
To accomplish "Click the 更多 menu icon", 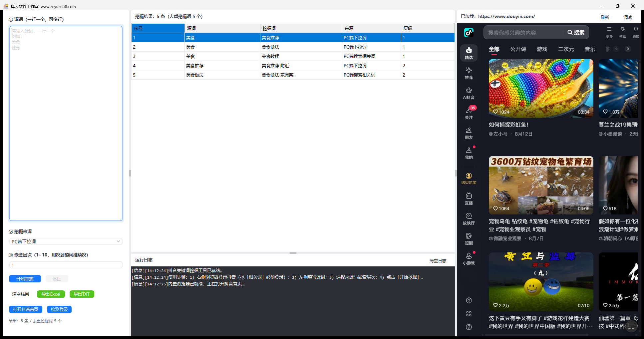I will [x=609, y=32].
